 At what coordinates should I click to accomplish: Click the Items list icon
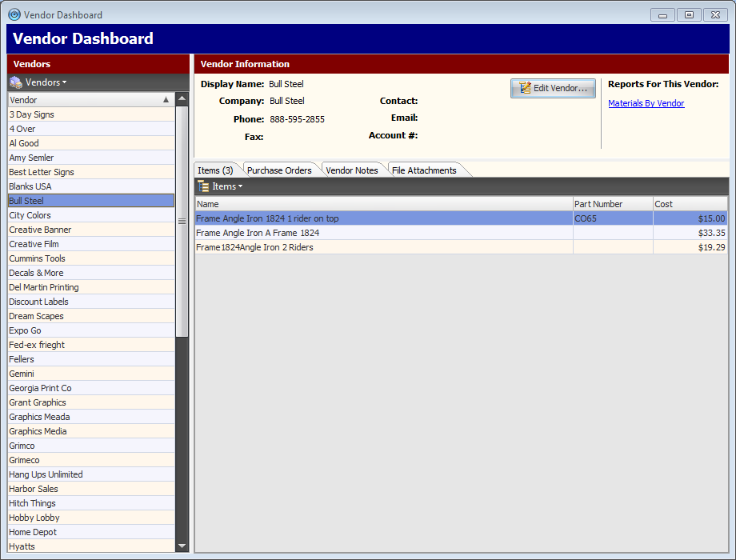[203, 186]
